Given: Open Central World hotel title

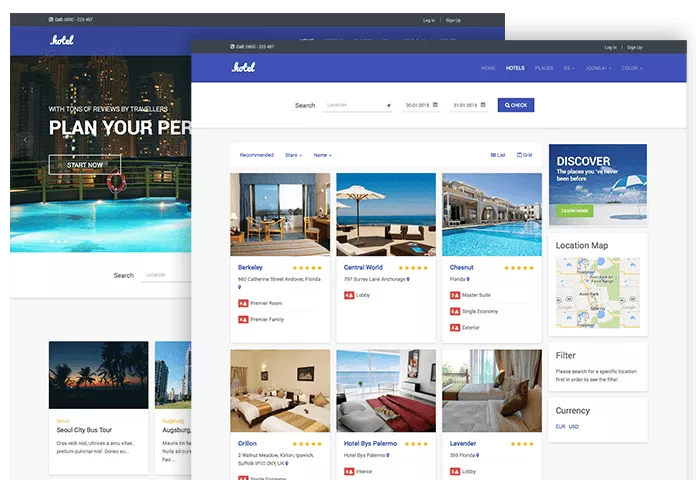Looking at the screenshot, I should coord(363,267).
